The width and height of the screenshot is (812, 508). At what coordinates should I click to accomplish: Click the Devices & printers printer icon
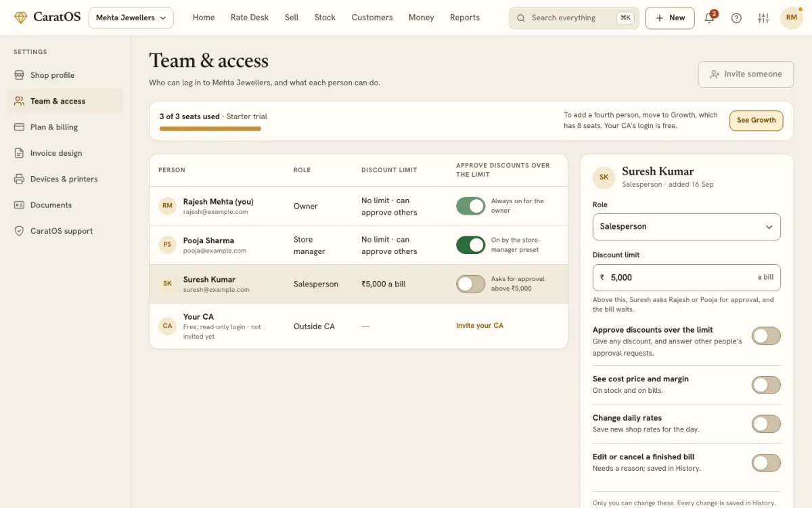pos(19,179)
